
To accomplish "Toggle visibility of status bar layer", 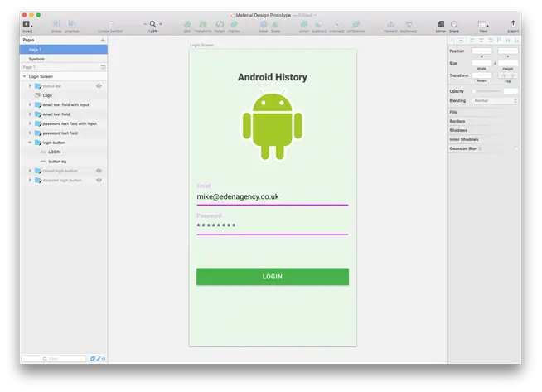I will tap(99, 85).
